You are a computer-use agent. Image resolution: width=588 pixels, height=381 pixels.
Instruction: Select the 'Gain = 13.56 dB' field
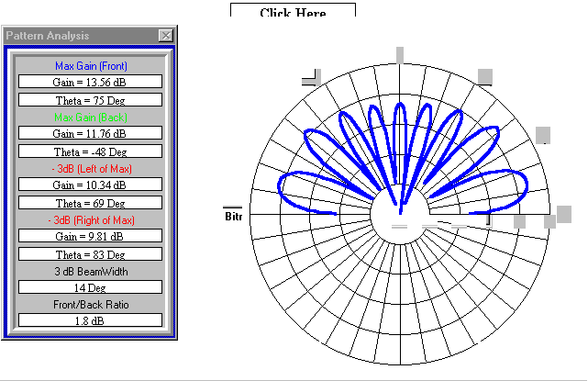point(91,82)
